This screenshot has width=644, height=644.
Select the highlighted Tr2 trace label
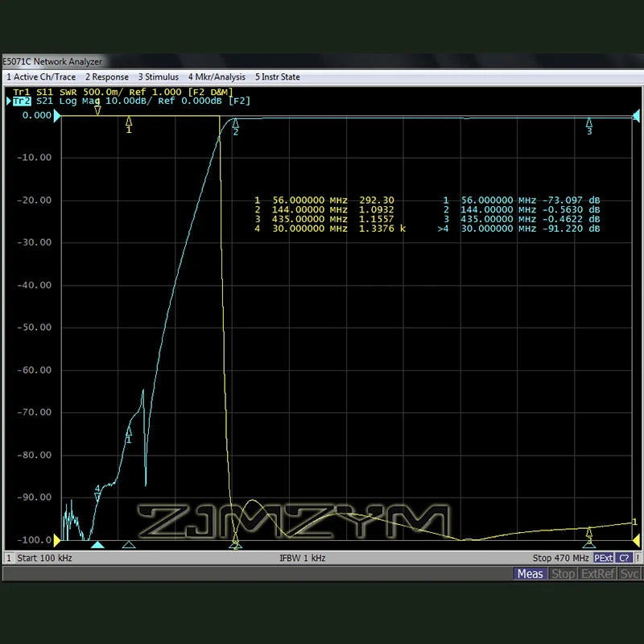[x=22, y=101]
